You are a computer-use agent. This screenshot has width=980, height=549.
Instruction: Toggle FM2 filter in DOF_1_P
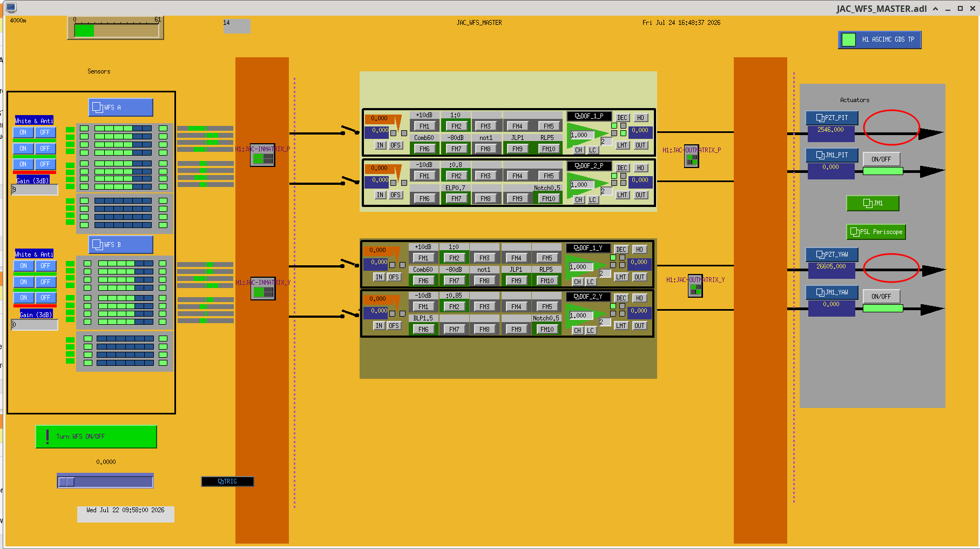[456, 126]
